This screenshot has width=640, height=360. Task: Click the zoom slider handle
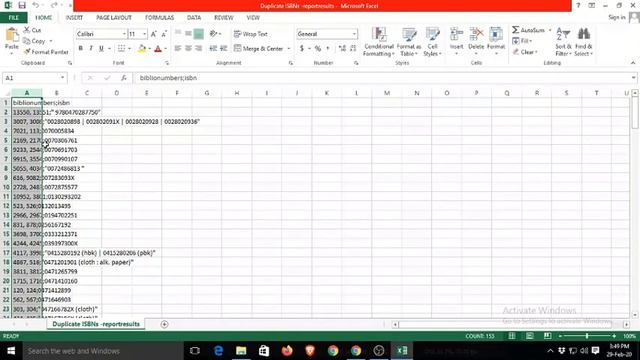(587, 336)
